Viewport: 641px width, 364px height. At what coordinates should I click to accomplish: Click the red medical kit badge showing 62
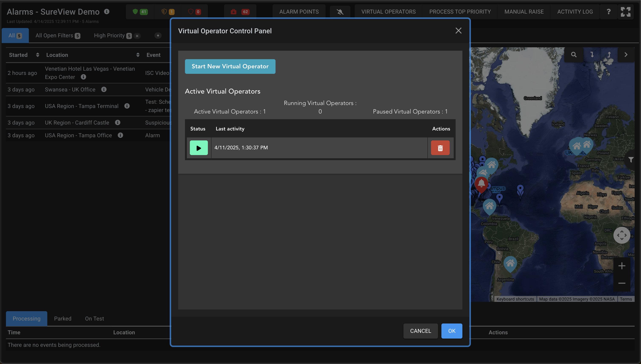coord(240,12)
